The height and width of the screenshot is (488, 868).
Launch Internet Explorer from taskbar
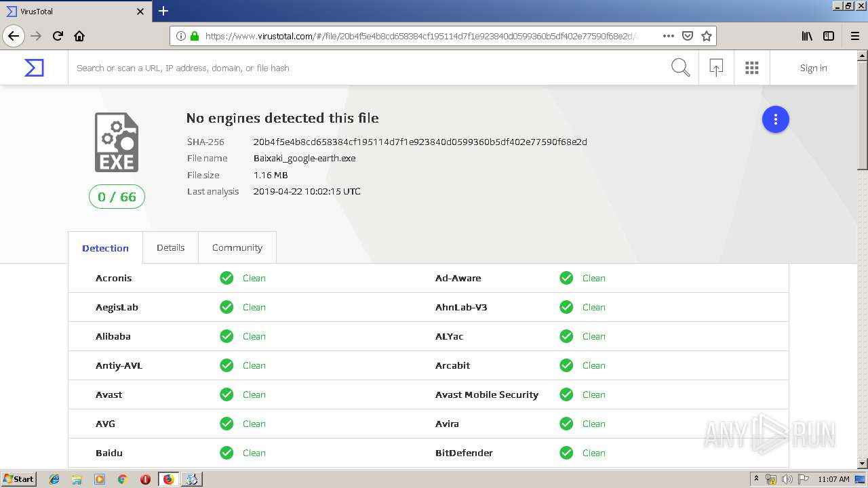[54, 479]
